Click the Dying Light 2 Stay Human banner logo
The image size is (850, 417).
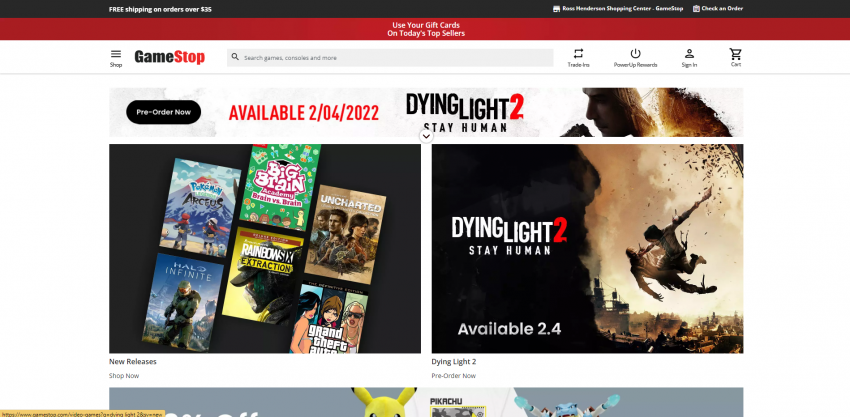click(465, 113)
